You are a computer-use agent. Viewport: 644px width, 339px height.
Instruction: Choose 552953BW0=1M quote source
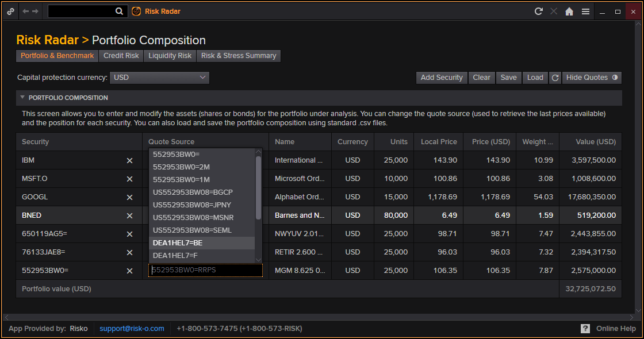[202, 180]
